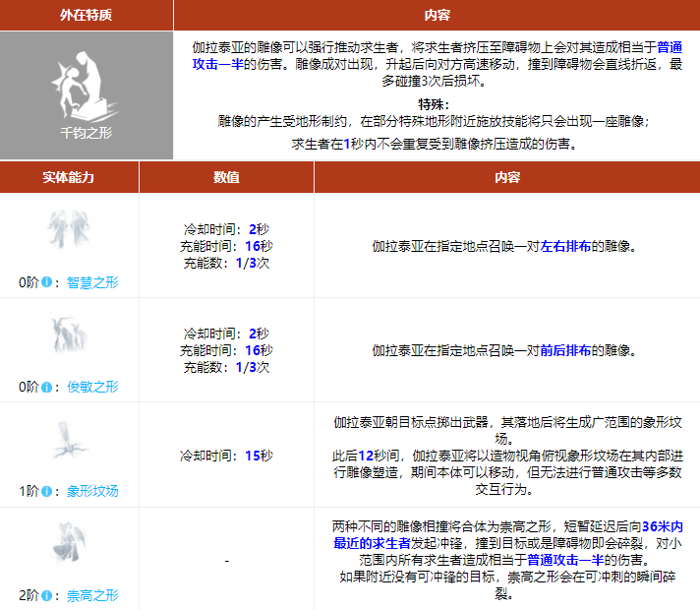700x610 pixels.
Task: Click the 千钧之形 trait icon
Action: tap(85, 87)
